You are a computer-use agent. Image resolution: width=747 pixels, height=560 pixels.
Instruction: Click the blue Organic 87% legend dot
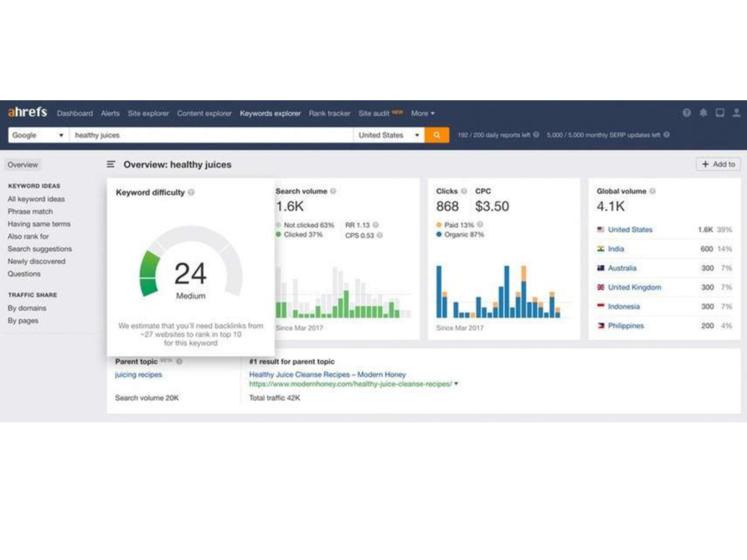[438, 234]
